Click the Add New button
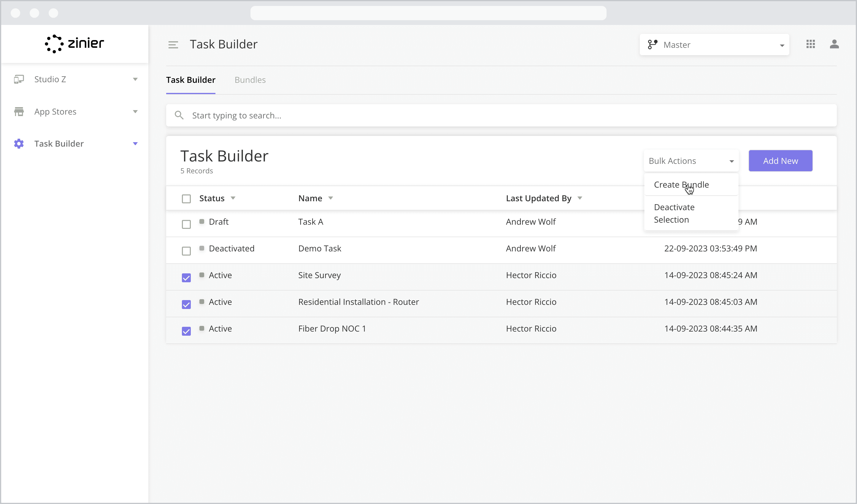This screenshot has height=504, width=857. pos(780,161)
